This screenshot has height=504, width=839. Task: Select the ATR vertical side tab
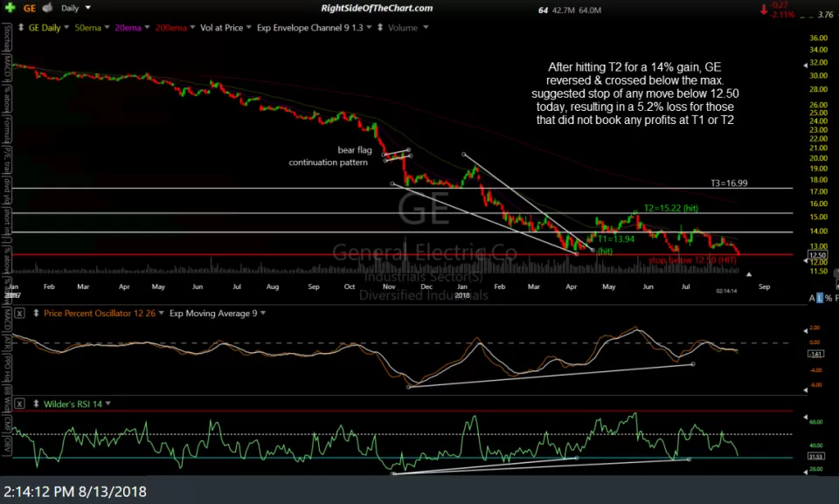8,342
